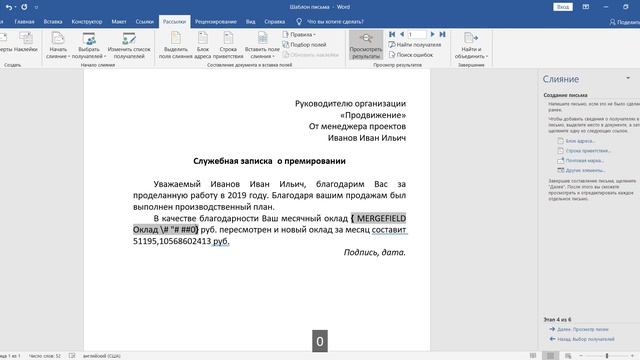This screenshot has height=360, width=640.
Task: Click the Undo arrow in title bar
Action: (x=8, y=7)
